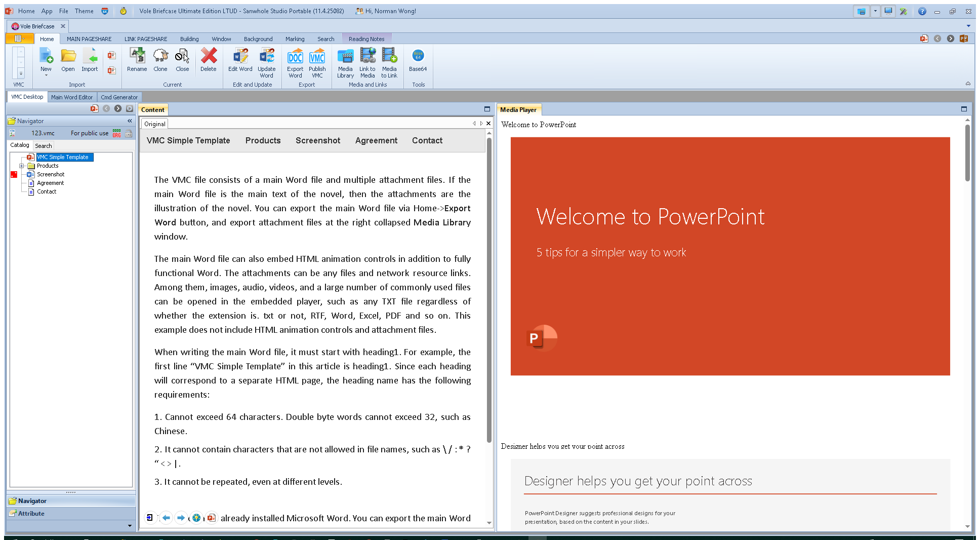Click the green pen tool icon in title bar
980x540 pixels.
click(904, 11)
